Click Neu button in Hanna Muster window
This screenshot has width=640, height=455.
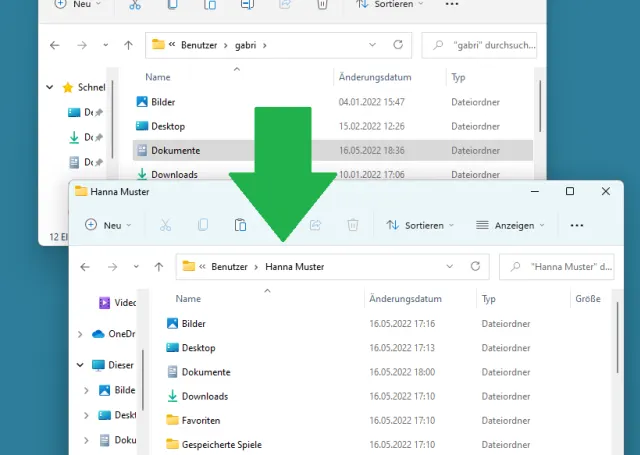point(108,225)
